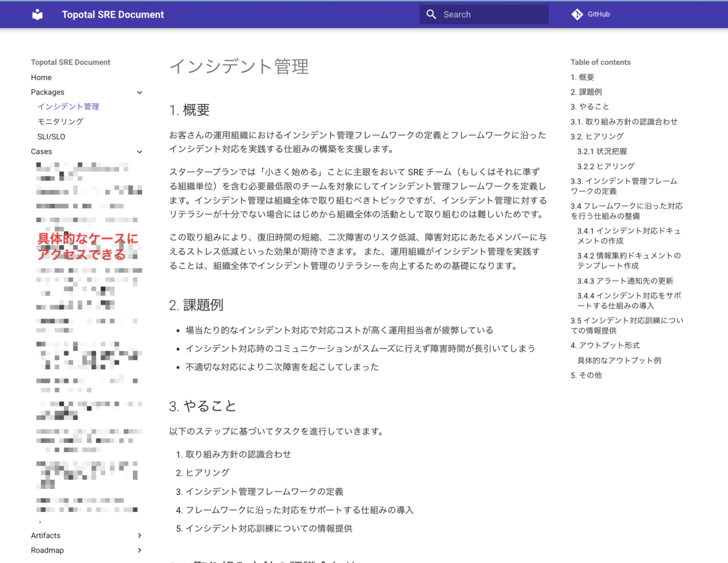Click the magnifier icon in the search bar
Screen dimensions: 728x563
pos(431,14)
